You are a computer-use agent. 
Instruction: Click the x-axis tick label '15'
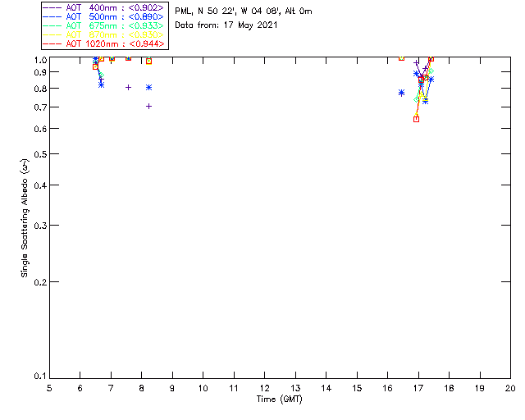tap(357, 388)
